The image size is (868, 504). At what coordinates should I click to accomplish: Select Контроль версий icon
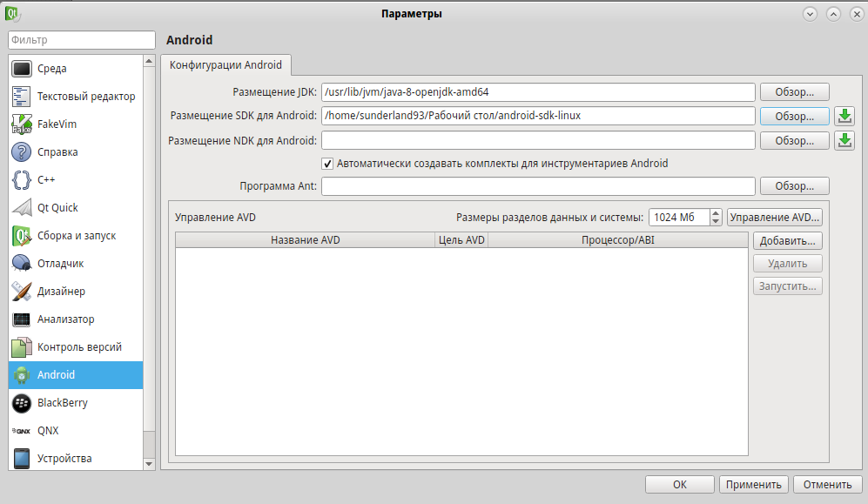(x=22, y=346)
